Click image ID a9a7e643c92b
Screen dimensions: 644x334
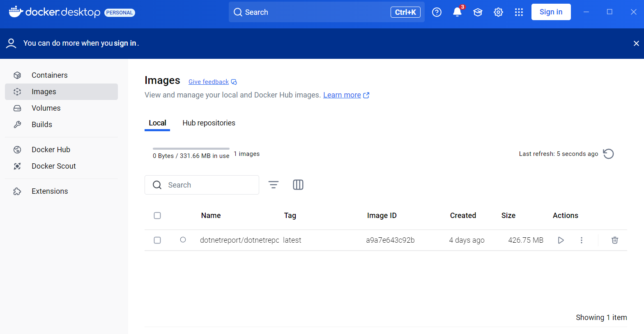(x=391, y=240)
